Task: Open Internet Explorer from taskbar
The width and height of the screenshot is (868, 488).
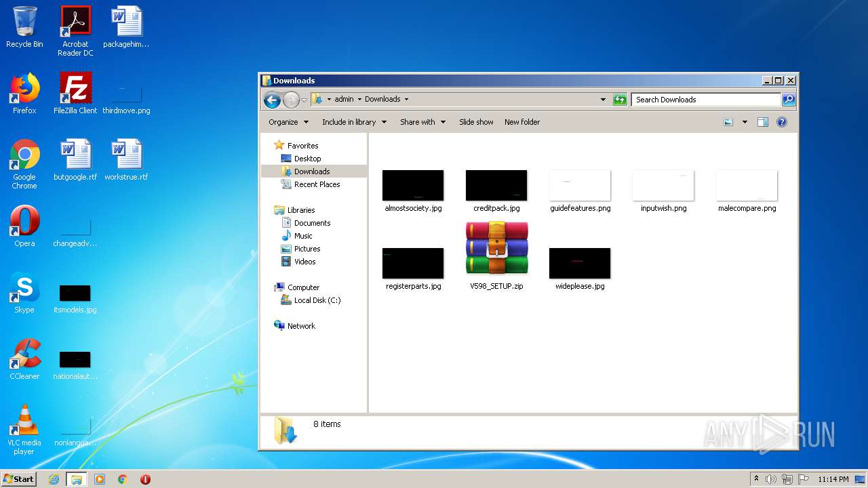Action: (x=54, y=479)
